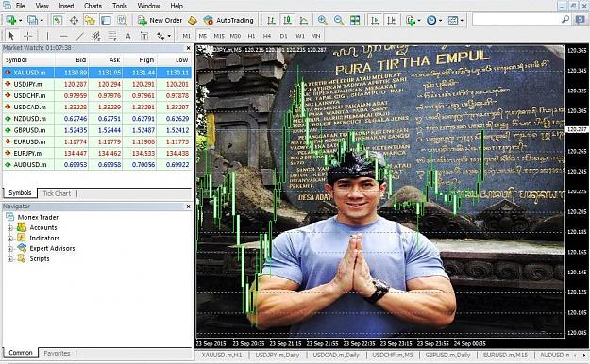Click the New Chart icon

pyautogui.click(x=11, y=20)
